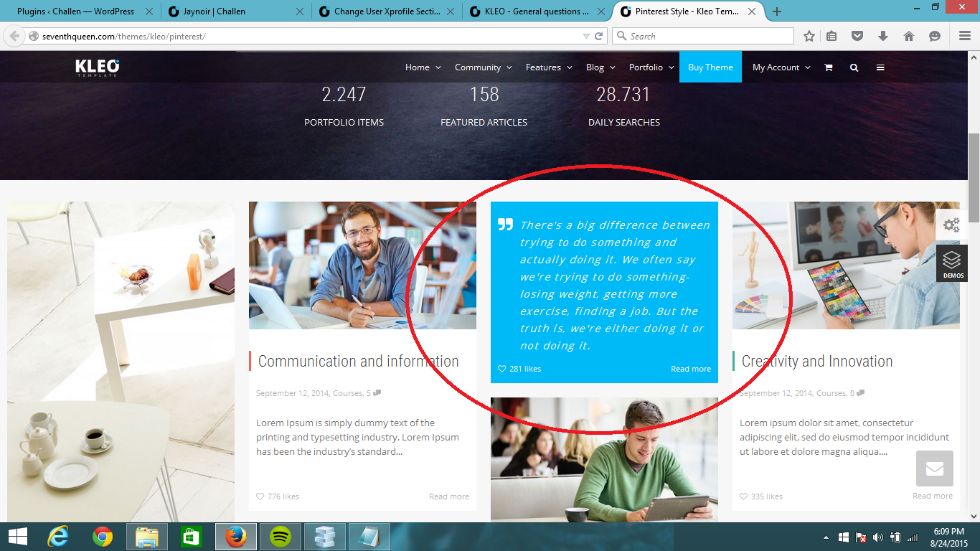
Task: Open File Explorer from the taskbar
Action: [x=147, y=537]
